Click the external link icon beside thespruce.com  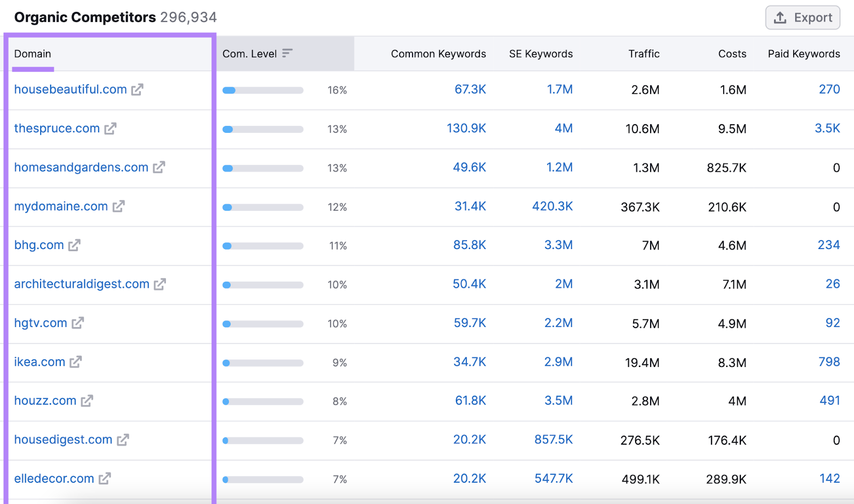click(x=110, y=129)
